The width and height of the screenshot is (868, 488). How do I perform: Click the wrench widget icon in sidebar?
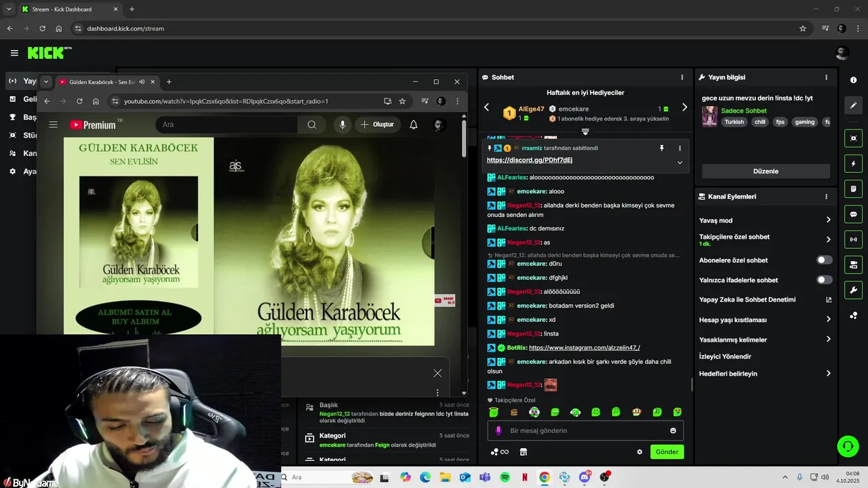[853, 290]
